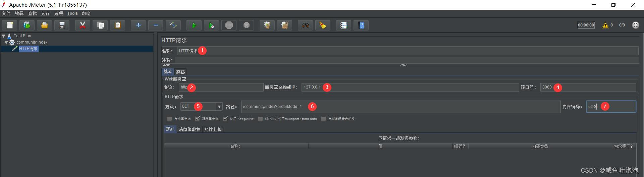Image resolution: width=644 pixels, height=177 pixels.
Task: Select the 文件上传 tab
Action: click(213, 129)
